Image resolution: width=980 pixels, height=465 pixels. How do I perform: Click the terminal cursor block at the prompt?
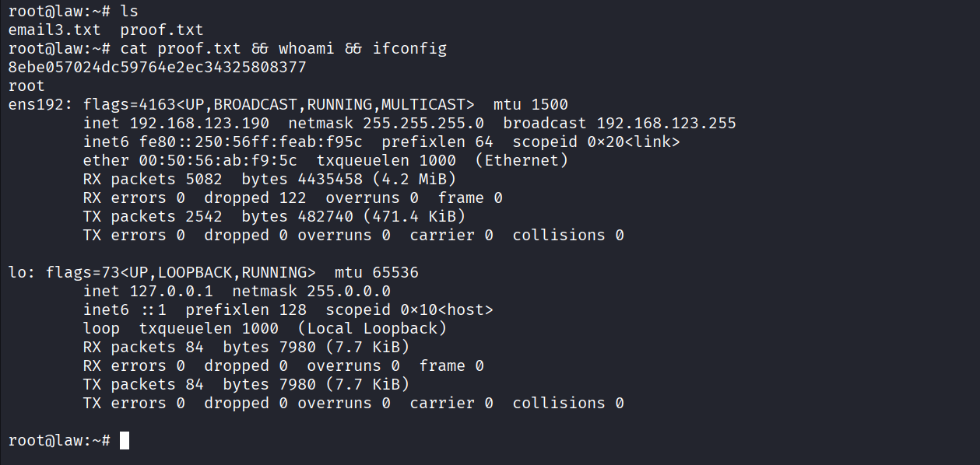point(125,441)
